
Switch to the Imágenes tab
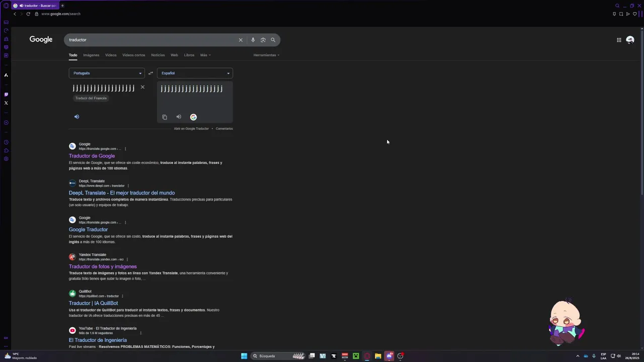tap(91, 55)
